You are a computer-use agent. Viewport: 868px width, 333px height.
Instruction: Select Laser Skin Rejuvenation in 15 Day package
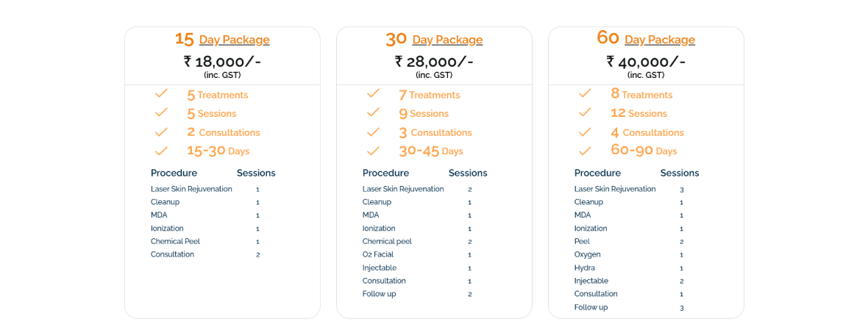pyautogui.click(x=191, y=189)
